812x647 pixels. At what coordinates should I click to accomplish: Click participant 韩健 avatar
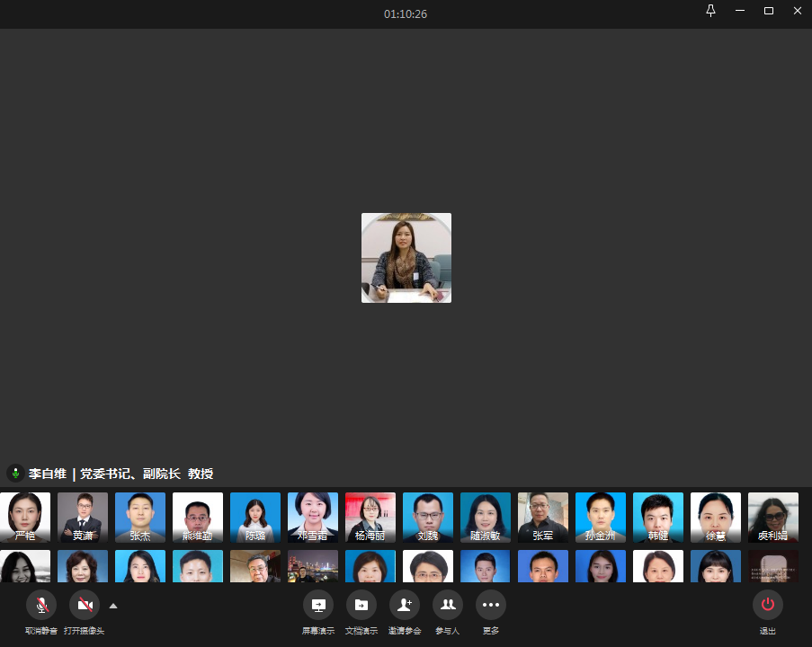tap(658, 517)
